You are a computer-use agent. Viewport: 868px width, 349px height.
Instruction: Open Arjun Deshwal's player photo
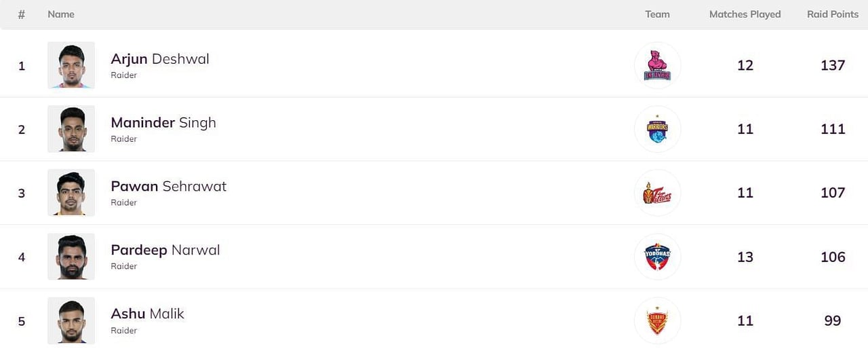click(x=71, y=65)
